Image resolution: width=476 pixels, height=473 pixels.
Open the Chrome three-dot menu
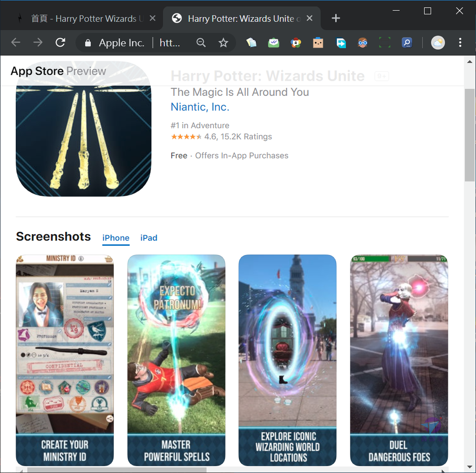[x=460, y=42]
